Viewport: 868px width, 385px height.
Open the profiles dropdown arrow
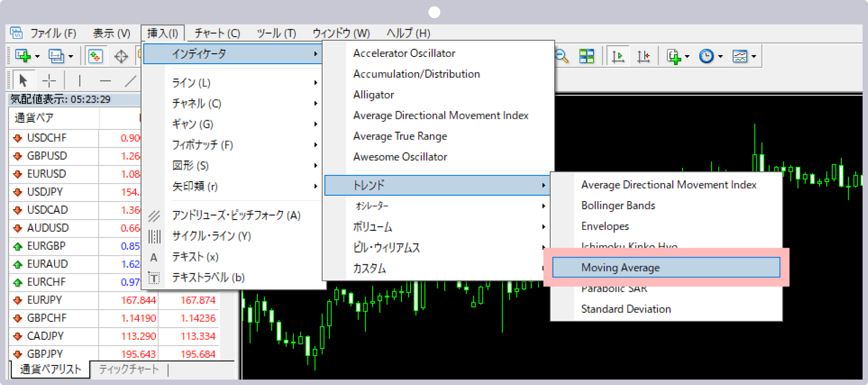click(71, 56)
